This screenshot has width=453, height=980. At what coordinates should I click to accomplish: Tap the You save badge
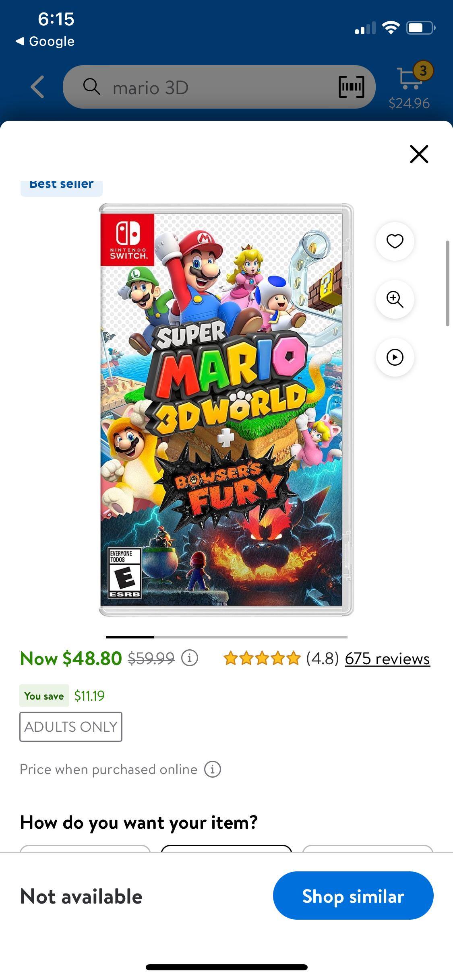pyautogui.click(x=44, y=696)
